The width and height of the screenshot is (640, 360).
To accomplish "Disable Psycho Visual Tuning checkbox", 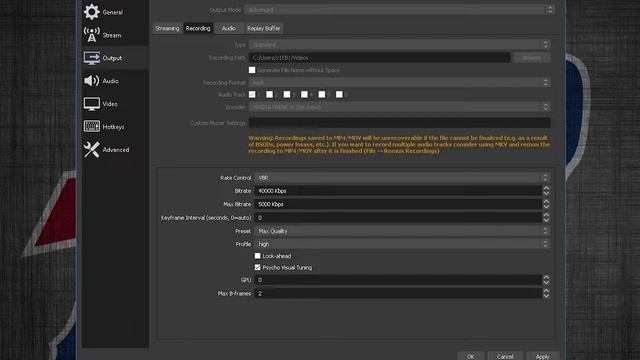I will click(257, 267).
